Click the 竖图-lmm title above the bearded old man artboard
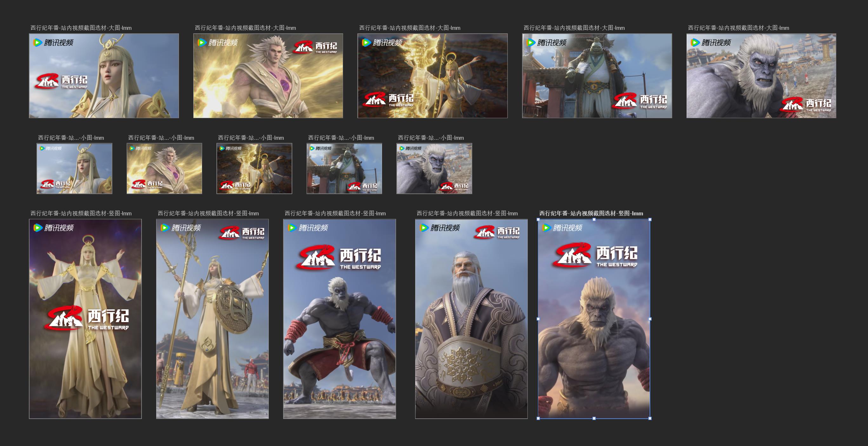 (467, 213)
